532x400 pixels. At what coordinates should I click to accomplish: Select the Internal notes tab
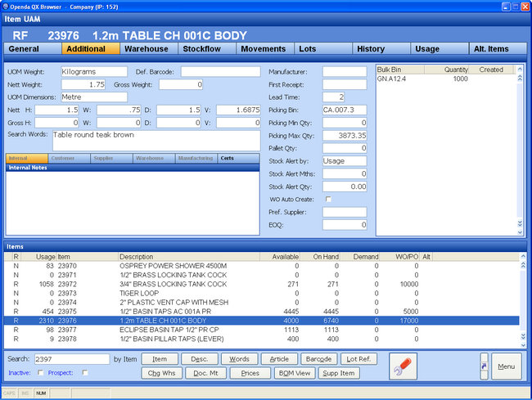coord(27,159)
